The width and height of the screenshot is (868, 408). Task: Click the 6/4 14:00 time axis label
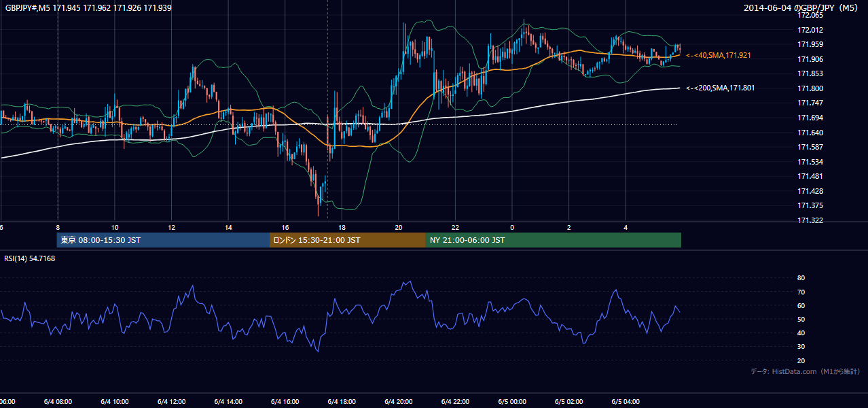pos(228,402)
